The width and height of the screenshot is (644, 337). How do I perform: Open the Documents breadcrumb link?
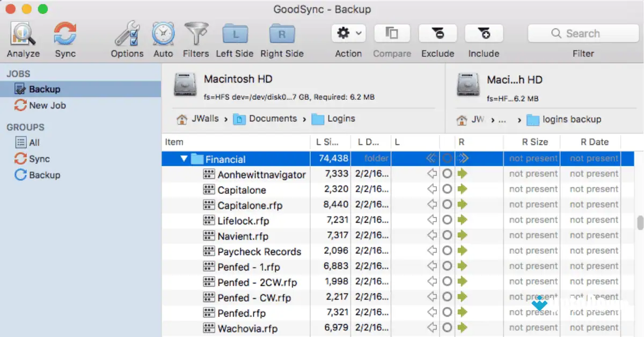(274, 119)
